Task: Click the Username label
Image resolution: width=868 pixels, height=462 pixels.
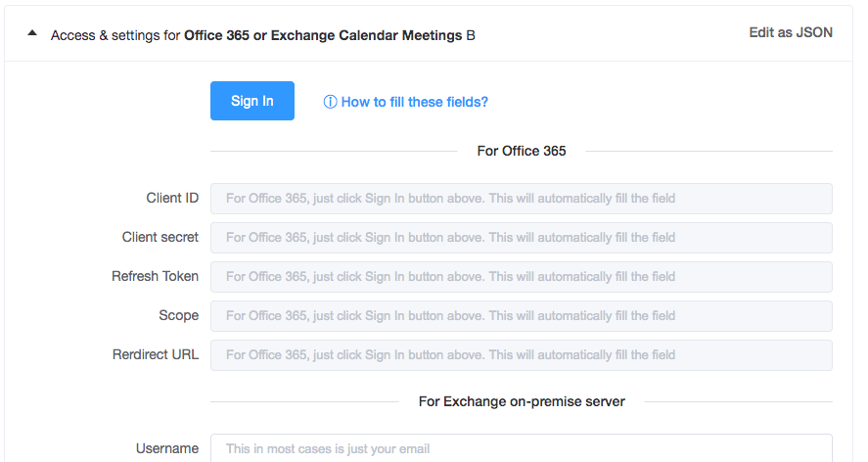Action: (x=167, y=448)
